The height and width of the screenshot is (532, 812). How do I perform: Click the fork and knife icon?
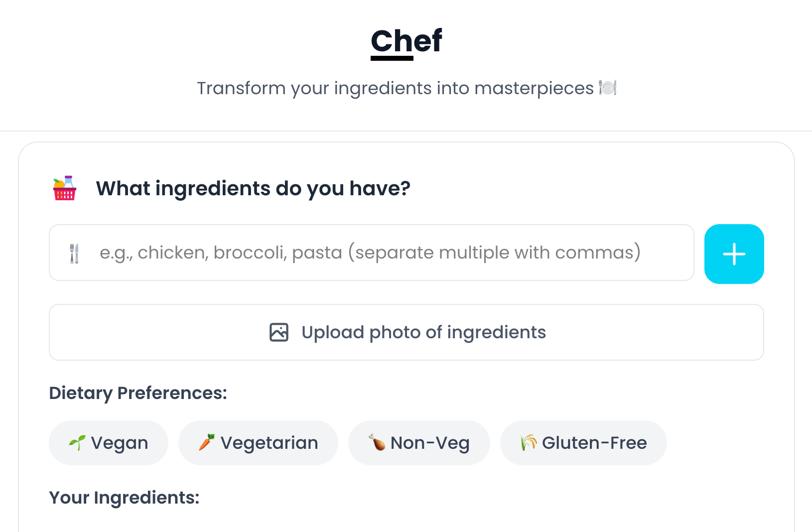[x=74, y=253]
